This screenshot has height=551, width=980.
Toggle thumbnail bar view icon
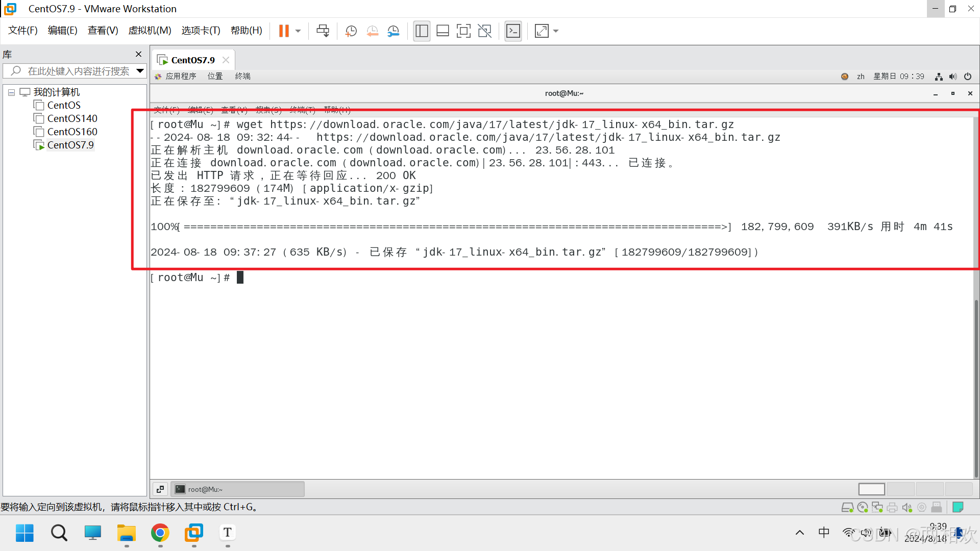[x=443, y=31]
